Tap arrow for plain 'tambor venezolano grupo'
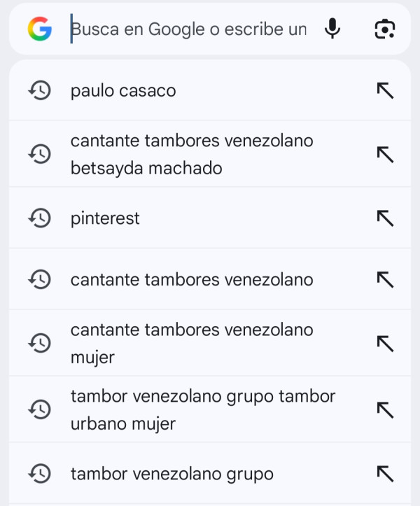The image size is (420, 506). (x=385, y=474)
